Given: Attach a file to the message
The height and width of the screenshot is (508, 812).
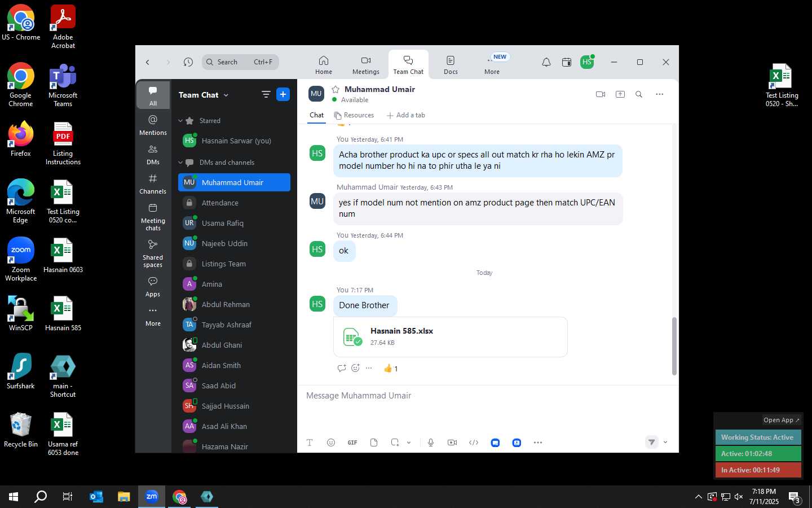Looking at the screenshot, I should tap(374, 443).
